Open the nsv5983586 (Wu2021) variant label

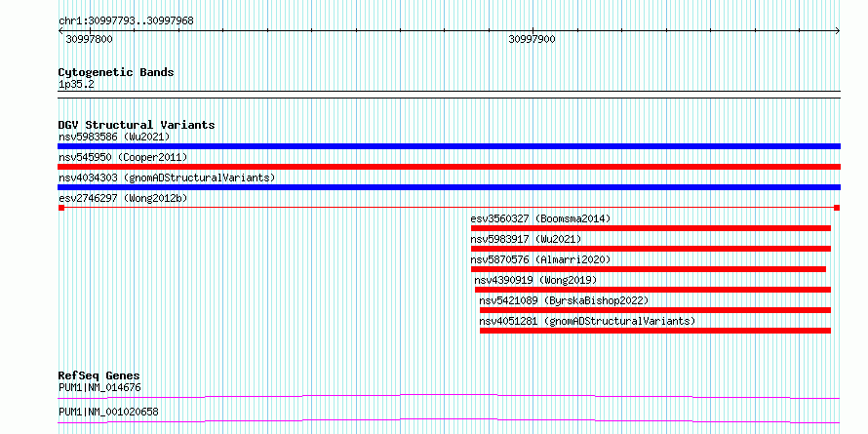[x=114, y=137]
